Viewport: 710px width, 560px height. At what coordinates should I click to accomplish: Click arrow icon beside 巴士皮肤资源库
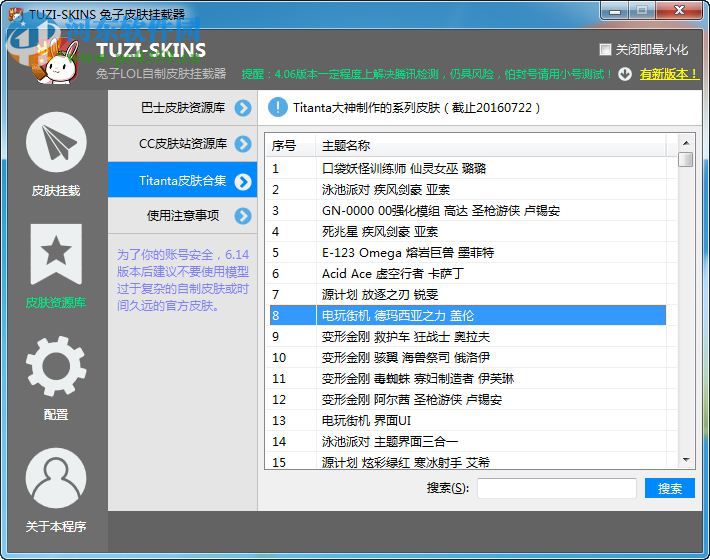pos(243,108)
